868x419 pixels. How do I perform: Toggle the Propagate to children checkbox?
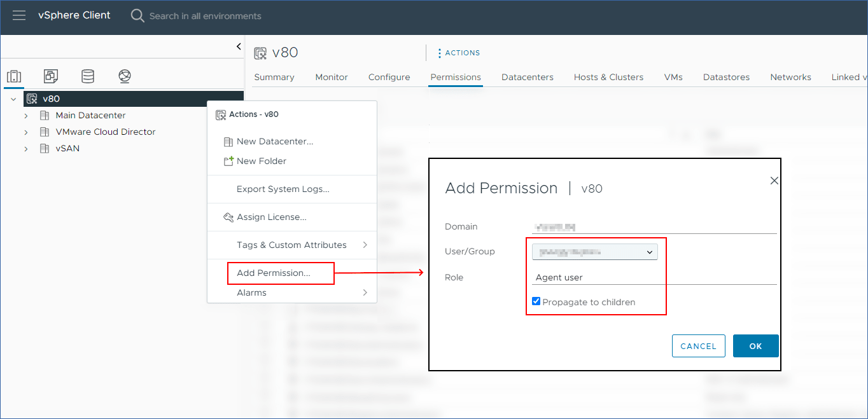pyautogui.click(x=536, y=301)
